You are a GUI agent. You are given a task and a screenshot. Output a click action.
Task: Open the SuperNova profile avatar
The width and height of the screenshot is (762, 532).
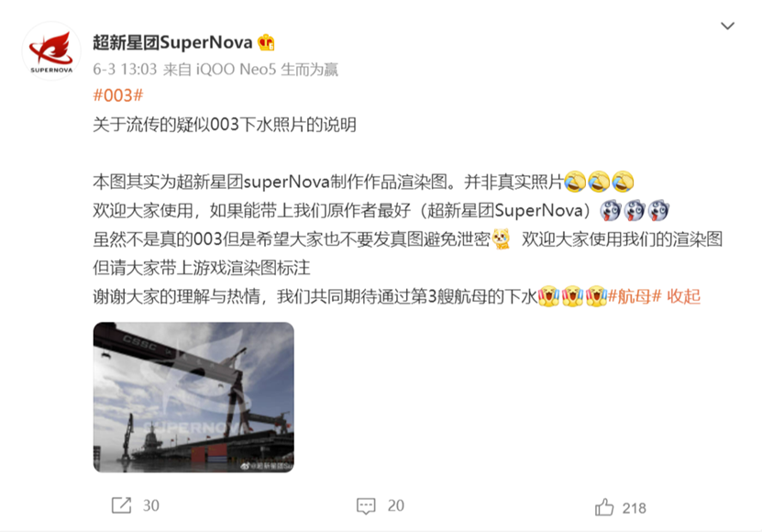[51, 51]
